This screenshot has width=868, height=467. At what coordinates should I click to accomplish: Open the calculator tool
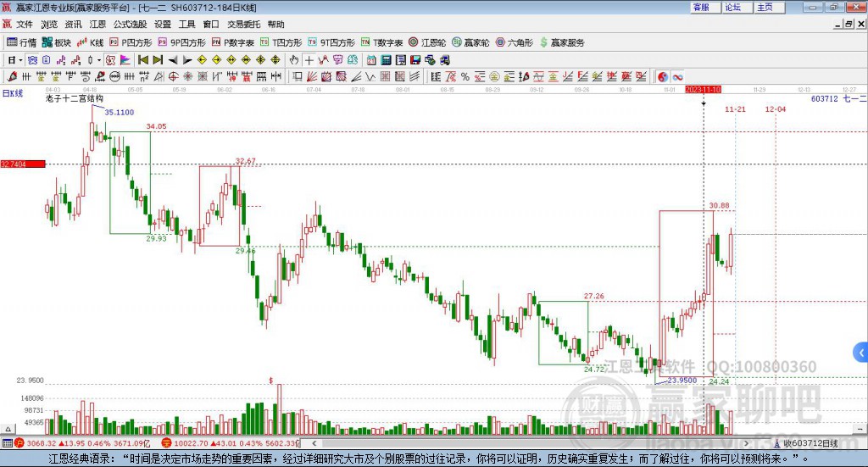386,60
